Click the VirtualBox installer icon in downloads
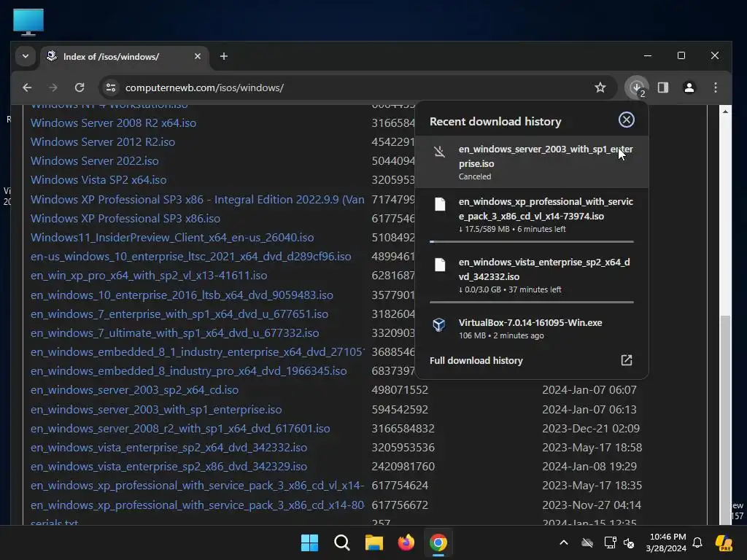Image resolution: width=747 pixels, height=560 pixels. (x=438, y=324)
